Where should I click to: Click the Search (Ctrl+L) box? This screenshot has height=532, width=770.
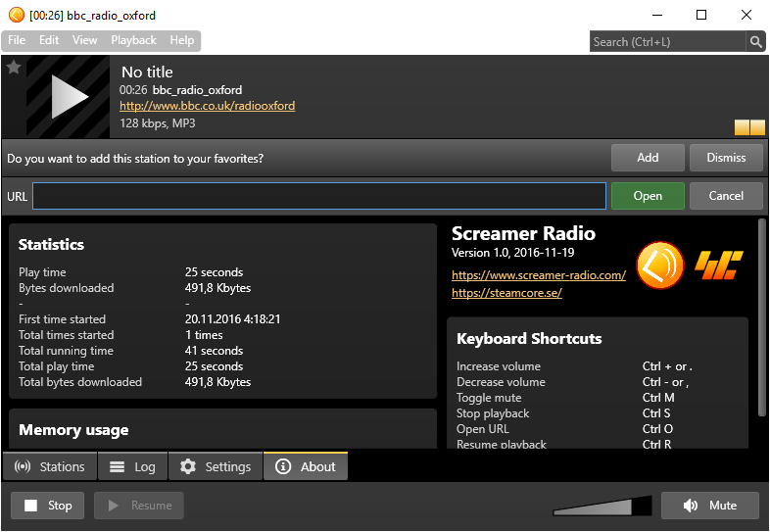667,42
